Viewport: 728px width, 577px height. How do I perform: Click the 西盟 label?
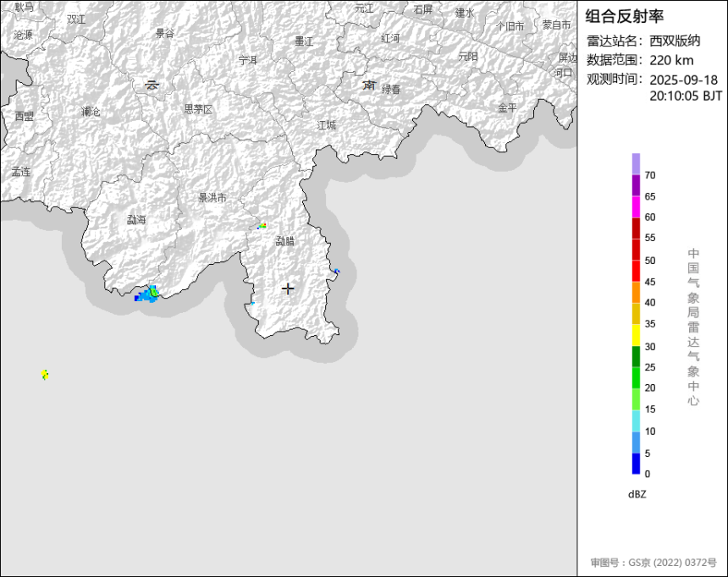25,116
